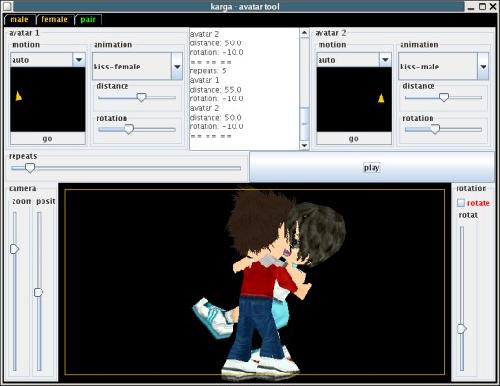The image size is (500, 386).
Task: Click the repeats slider handle
Action: (x=30, y=168)
